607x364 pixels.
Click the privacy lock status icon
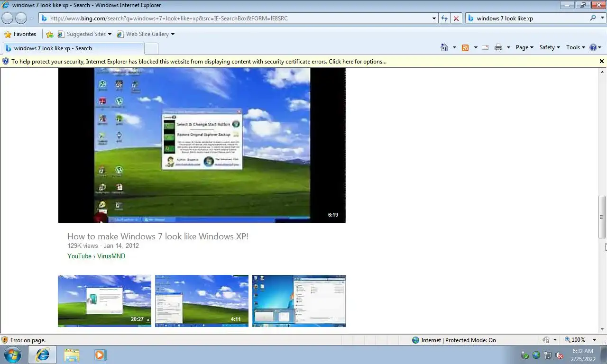[546, 340]
